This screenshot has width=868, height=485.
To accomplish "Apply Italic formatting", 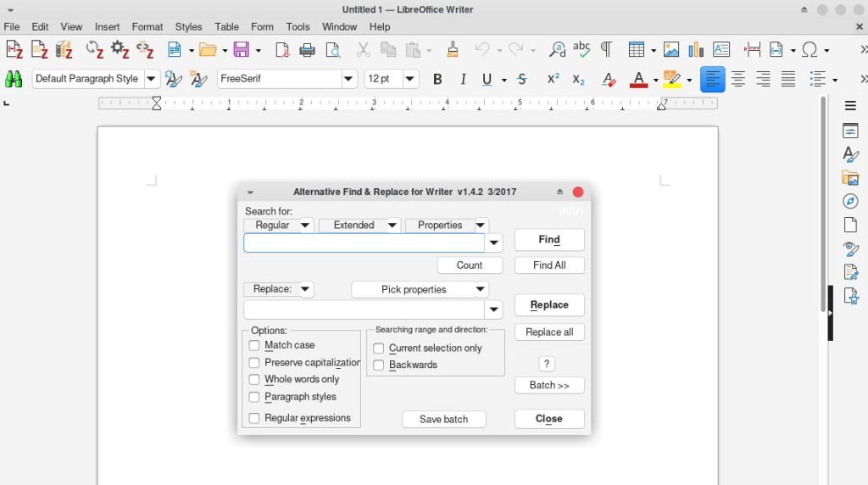I will 463,79.
